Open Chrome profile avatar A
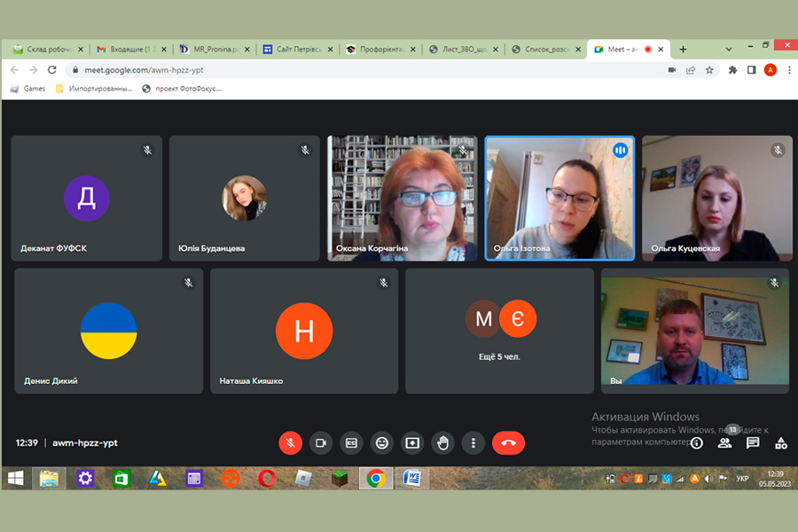Image resolution: width=798 pixels, height=532 pixels. coord(770,70)
